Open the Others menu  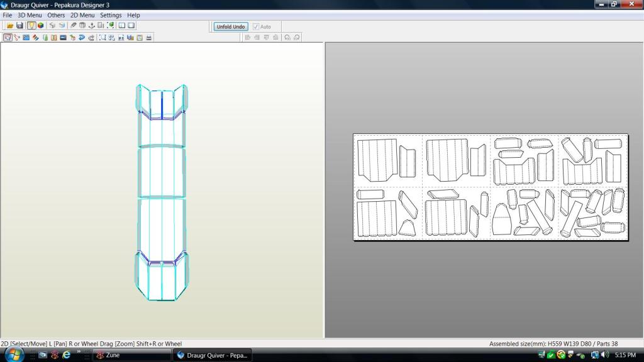pos(56,15)
